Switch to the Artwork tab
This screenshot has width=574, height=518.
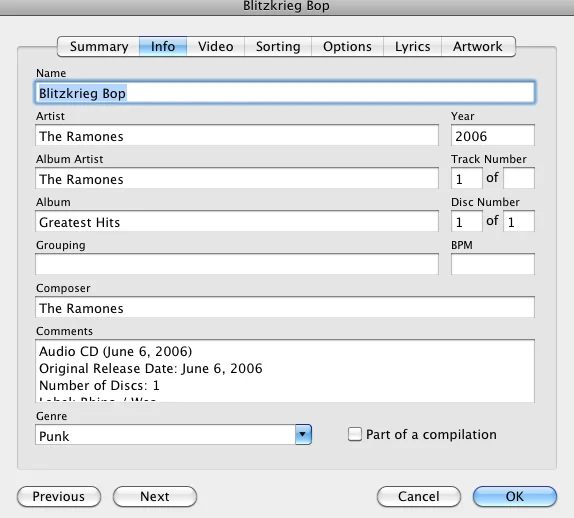tap(478, 46)
